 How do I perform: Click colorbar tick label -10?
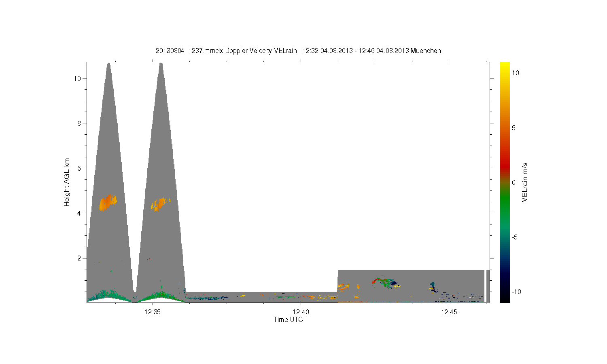coord(516,292)
